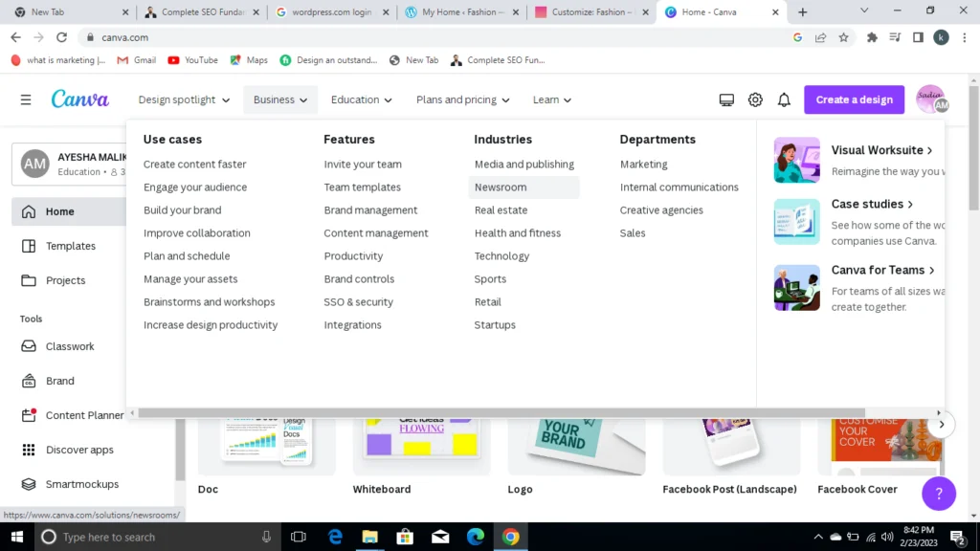Click the Discover apps grid icon

tap(29, 450)
